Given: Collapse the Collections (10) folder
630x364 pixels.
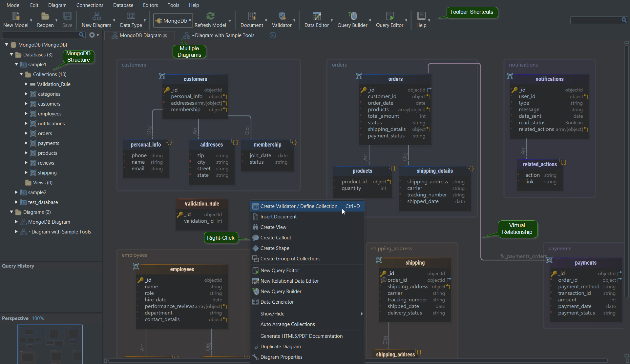Looking at the screenshot, I should (x=21, y=74).
